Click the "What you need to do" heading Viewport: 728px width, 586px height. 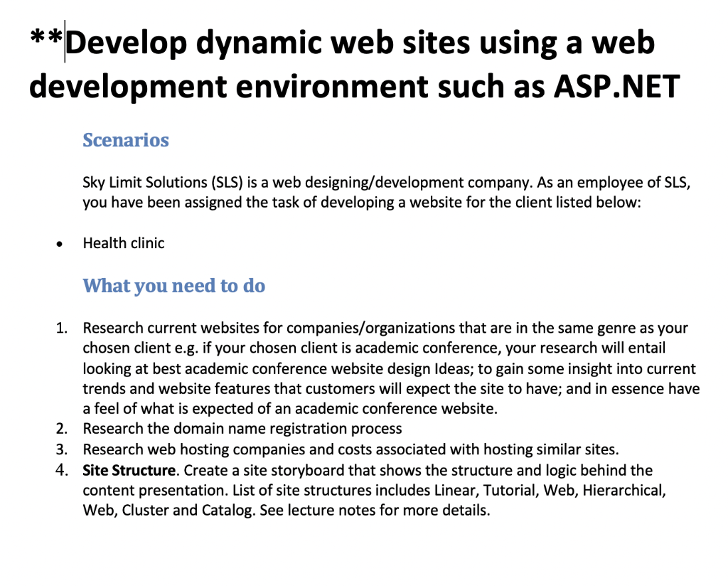point(174,286)
